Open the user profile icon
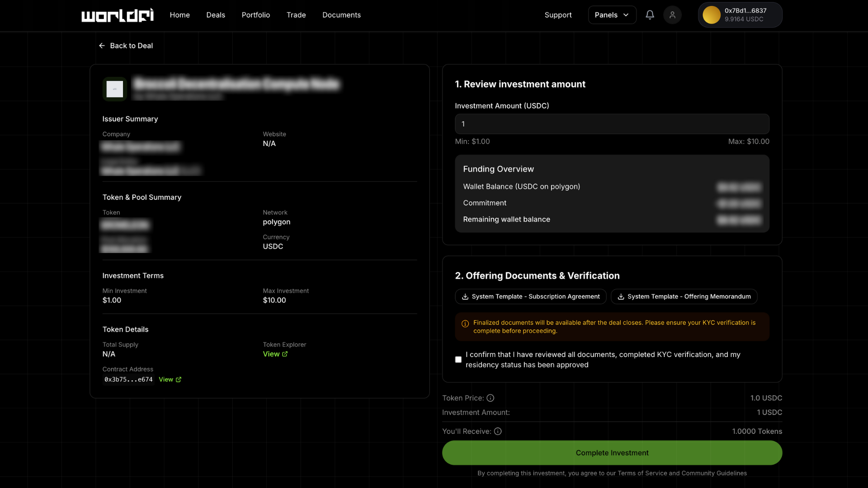Viewport: 868px width, 488px height. tap(672, 15)
